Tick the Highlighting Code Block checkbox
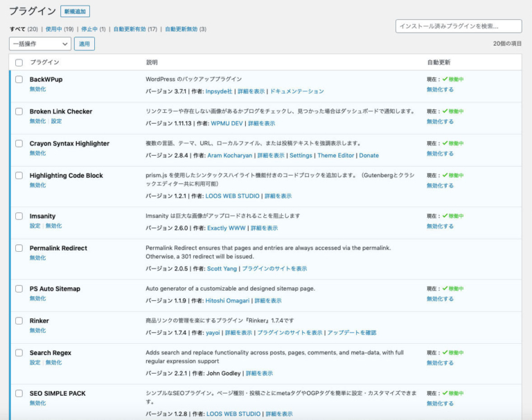The height and width of the screenshot is (420, 532). pos(19,176)
